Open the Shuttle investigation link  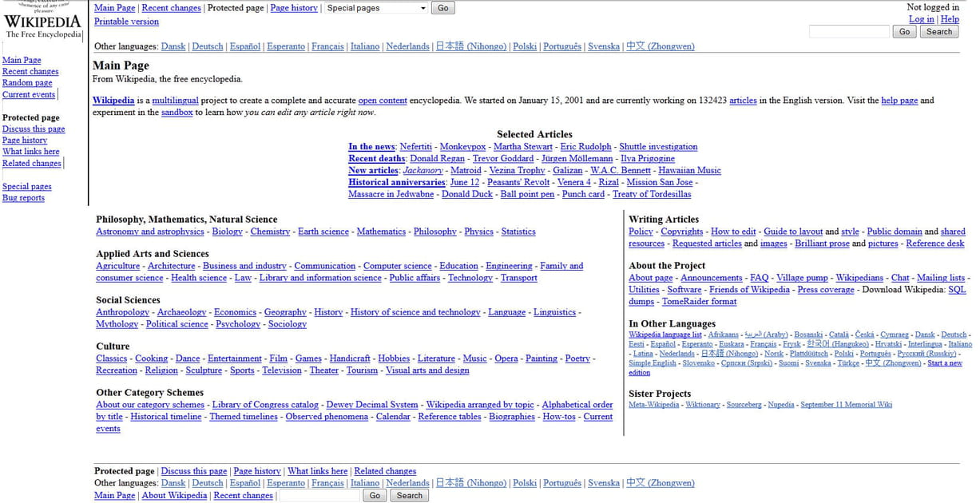(658, 147)
